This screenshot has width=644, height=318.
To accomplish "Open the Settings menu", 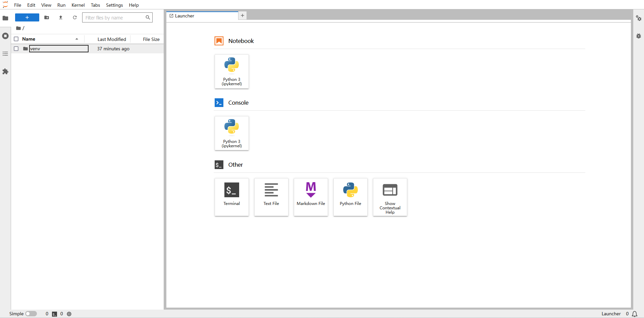I will tap(114, 5).
